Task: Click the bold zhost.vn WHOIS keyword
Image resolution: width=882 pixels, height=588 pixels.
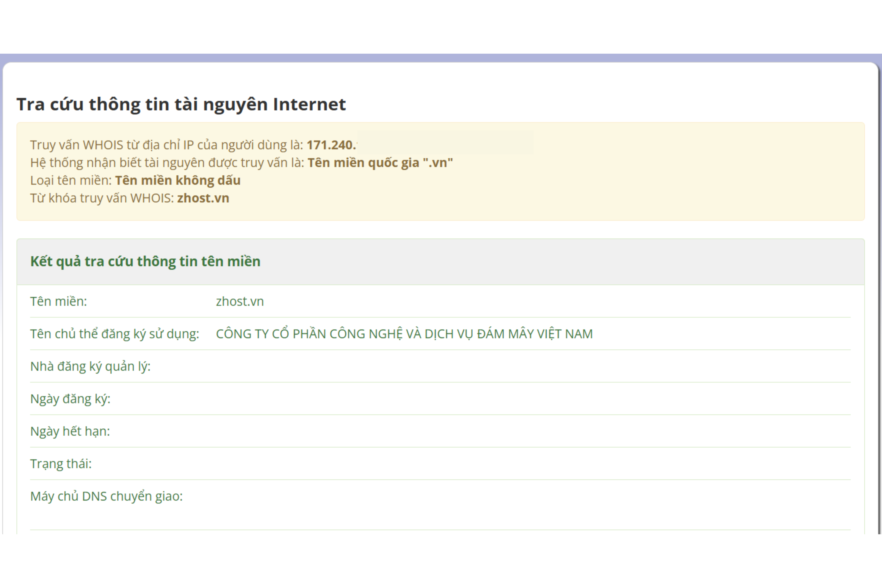Action: click(203, 198)
